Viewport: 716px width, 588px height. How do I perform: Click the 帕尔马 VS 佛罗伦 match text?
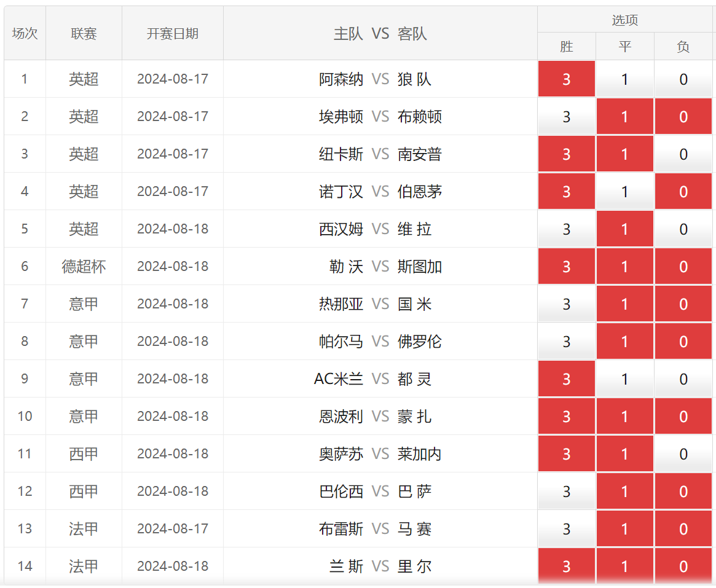pyautogui.click(x=380, y=341)
